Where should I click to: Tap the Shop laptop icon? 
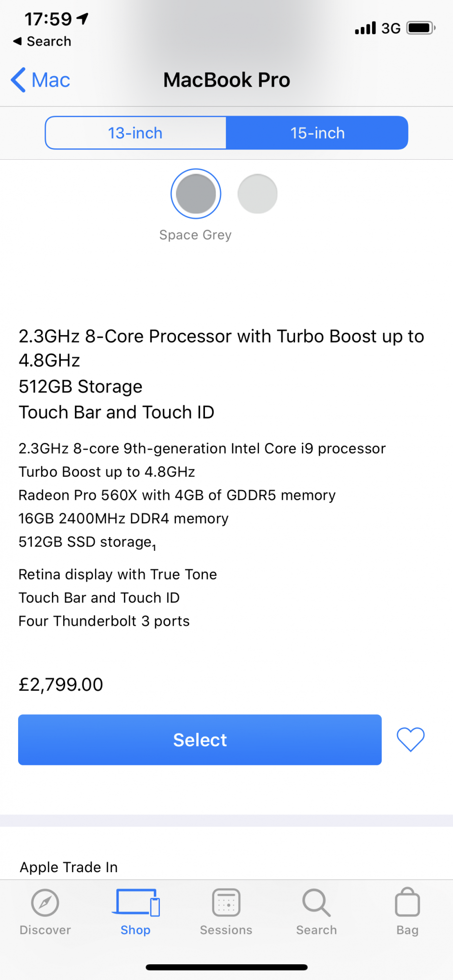136,903
